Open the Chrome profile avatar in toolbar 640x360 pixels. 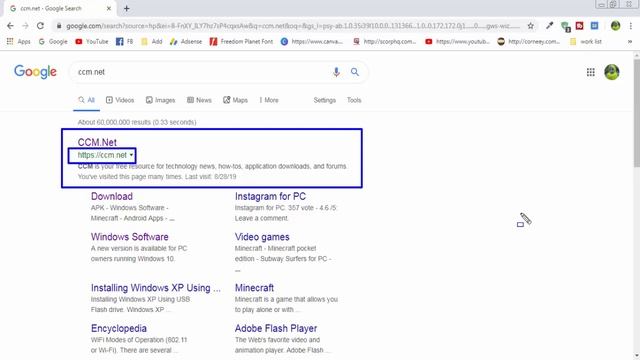[616, 26]
